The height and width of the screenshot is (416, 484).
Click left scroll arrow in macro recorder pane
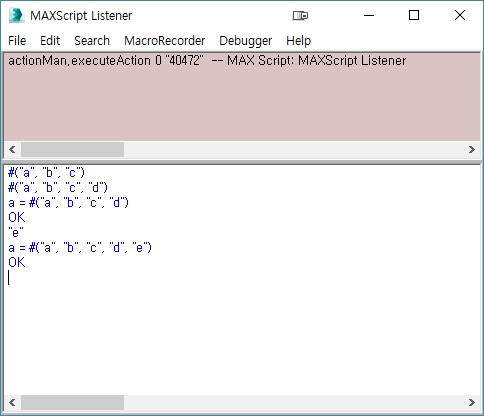pos(12,149)
